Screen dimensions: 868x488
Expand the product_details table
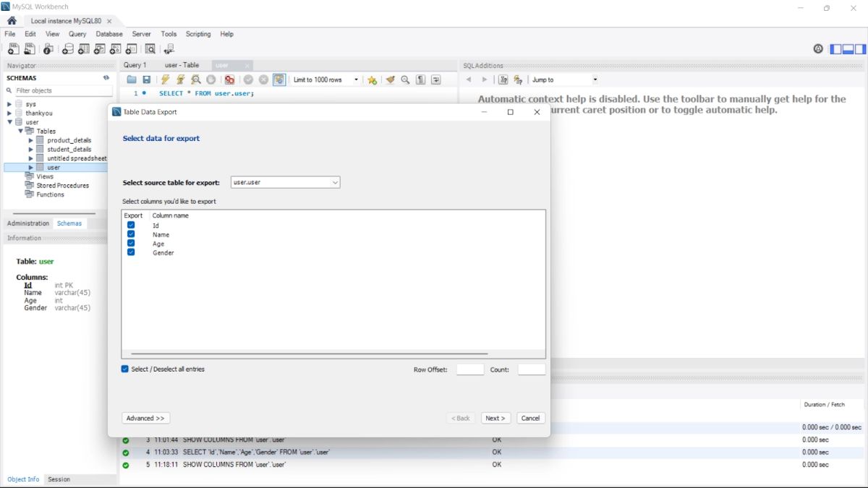coord(31,140)
